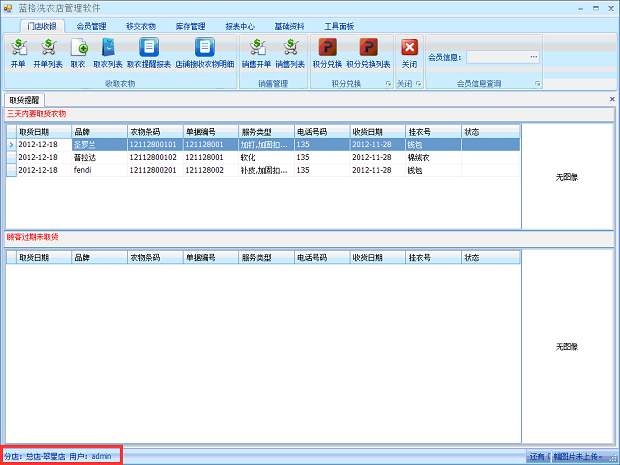Viewport: 620px width, 465px height.
Task: Click the 顾客过期未取货 section title
Action: (x=32, y=237)
